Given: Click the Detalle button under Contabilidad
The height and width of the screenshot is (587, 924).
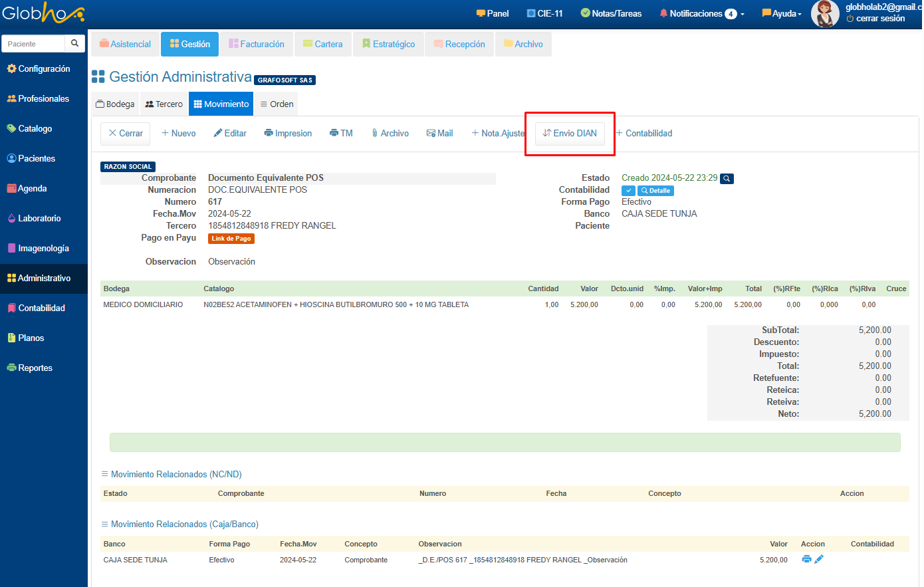Looking at the screenshot, I should [x=655, y=191].
